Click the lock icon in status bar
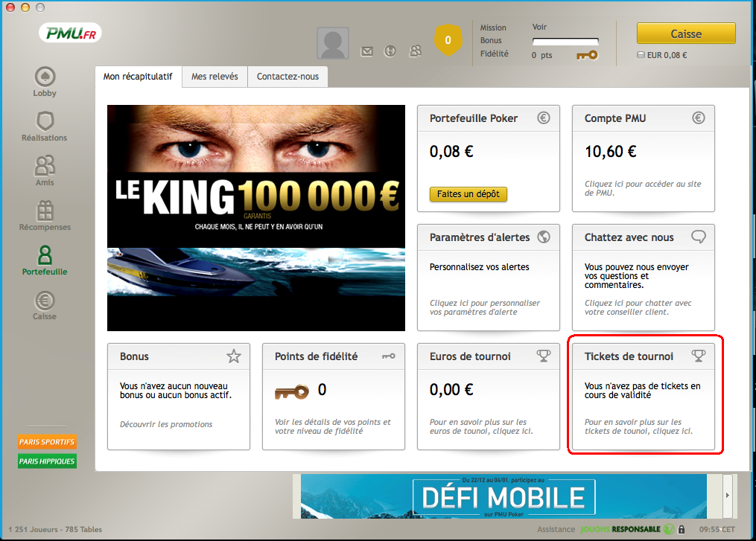Image resolution: width=756 pixels, height=541 pixels. pos(682,529)
